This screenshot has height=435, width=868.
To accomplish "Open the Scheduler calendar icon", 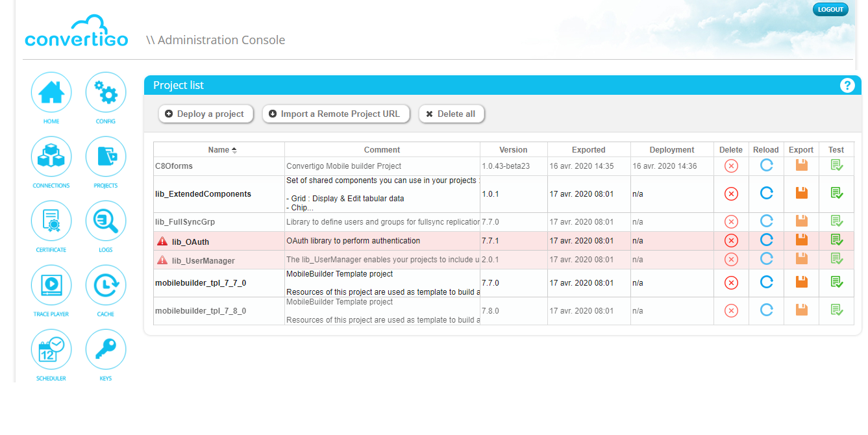I will (51, 349).
